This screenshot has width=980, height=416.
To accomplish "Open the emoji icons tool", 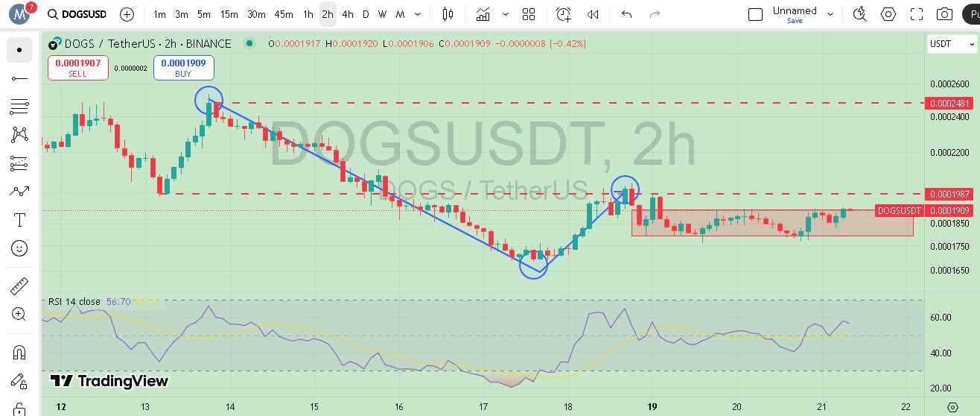I will [x=19, y=248].
